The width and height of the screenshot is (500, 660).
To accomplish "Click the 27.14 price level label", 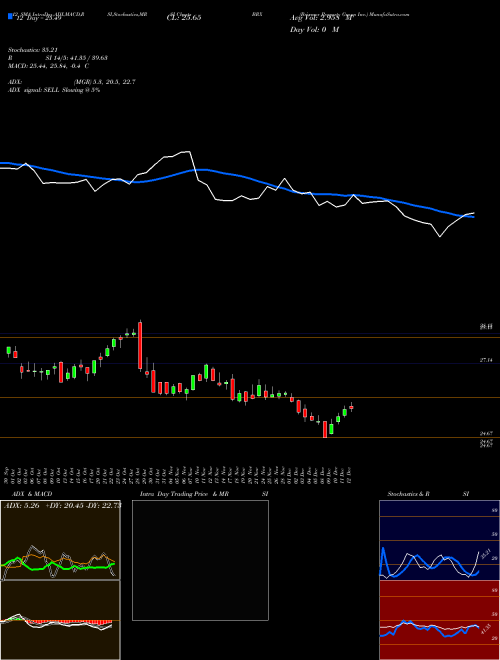I will point(486,360).
